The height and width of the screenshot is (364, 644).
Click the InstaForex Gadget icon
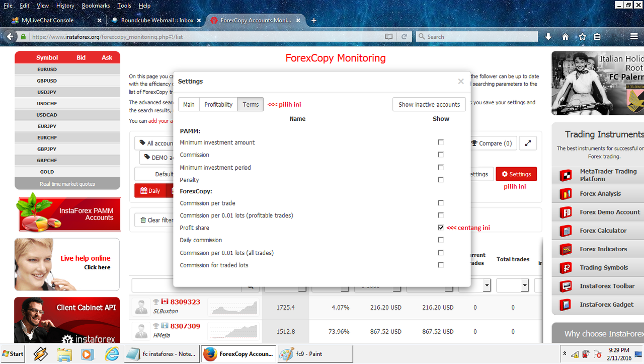pos(566,305)
